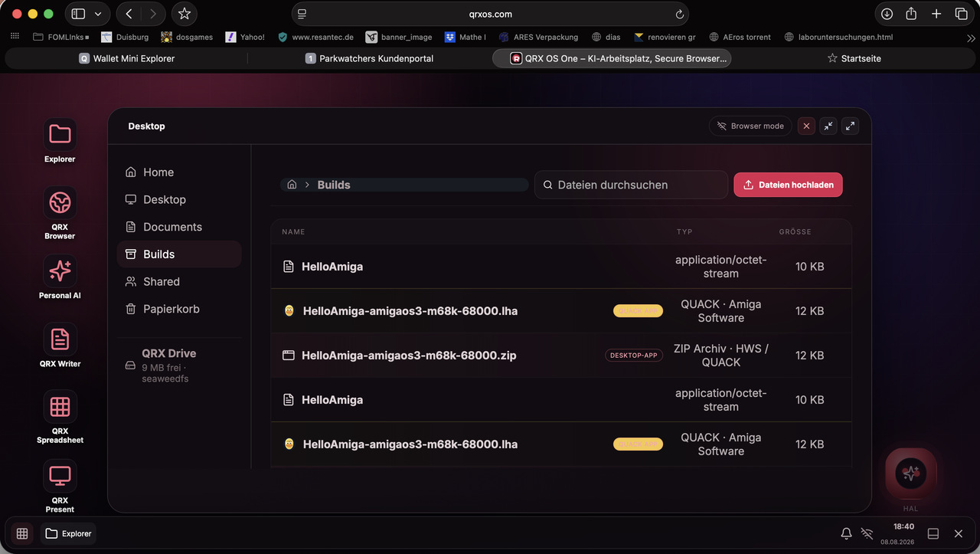The height and width of the screenshot is (554, 980).
Task: Click Builds in the breadcrumb path
Action: 334,185
